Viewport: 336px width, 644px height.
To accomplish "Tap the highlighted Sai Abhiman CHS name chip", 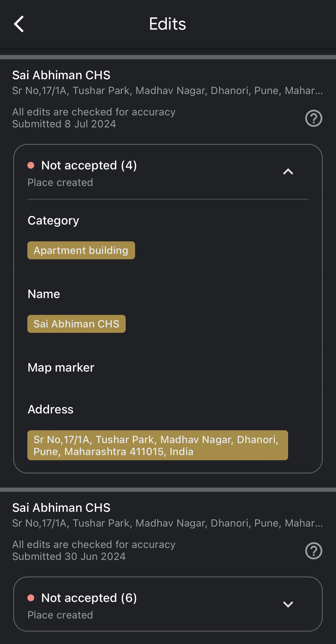I will point(76,324).
